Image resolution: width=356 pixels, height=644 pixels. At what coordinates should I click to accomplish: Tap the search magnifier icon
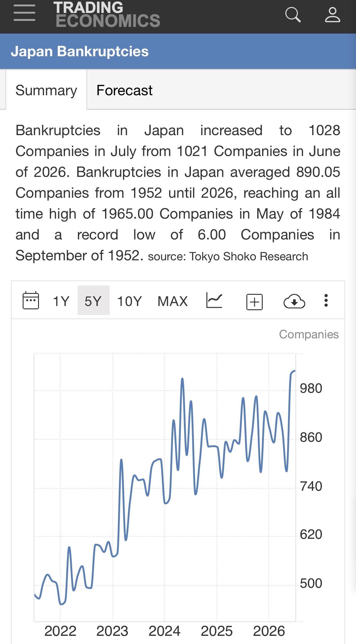[x=293, y=15]
